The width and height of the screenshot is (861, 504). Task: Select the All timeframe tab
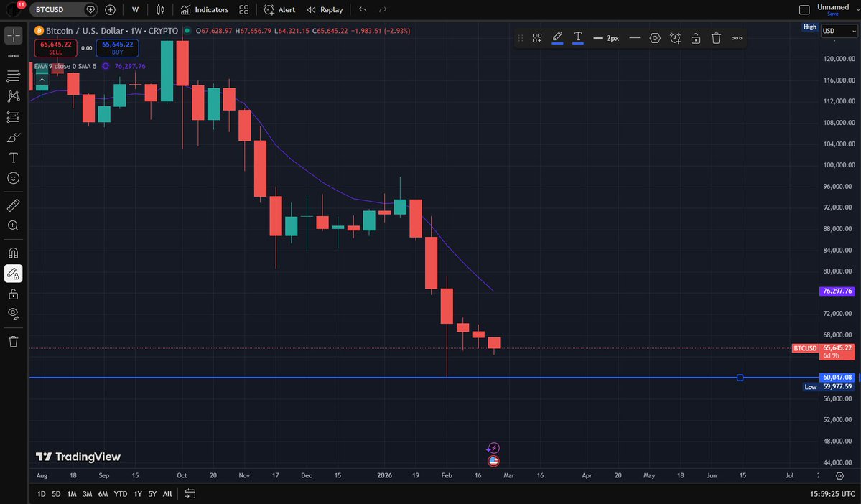tap(167, 494)
